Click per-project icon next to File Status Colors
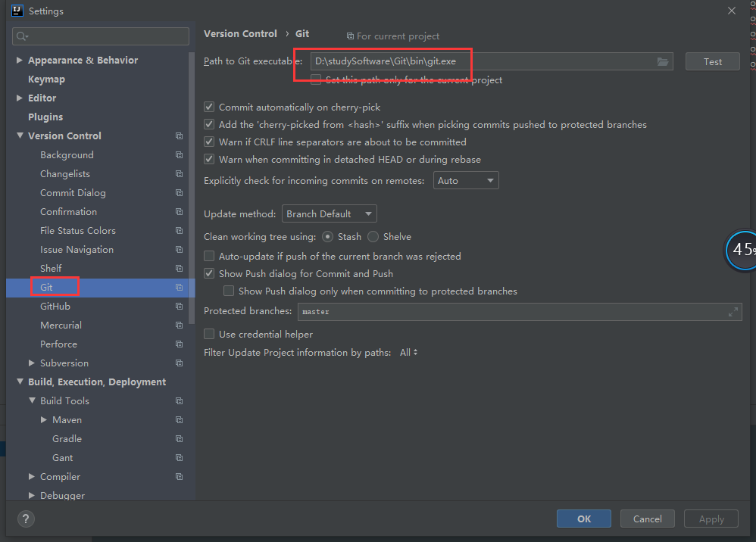 (179, 230)
